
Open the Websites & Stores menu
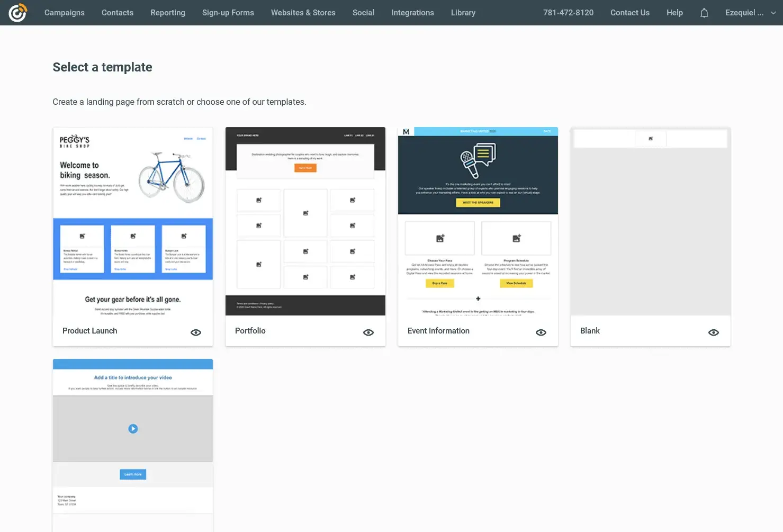pos(303,12)
